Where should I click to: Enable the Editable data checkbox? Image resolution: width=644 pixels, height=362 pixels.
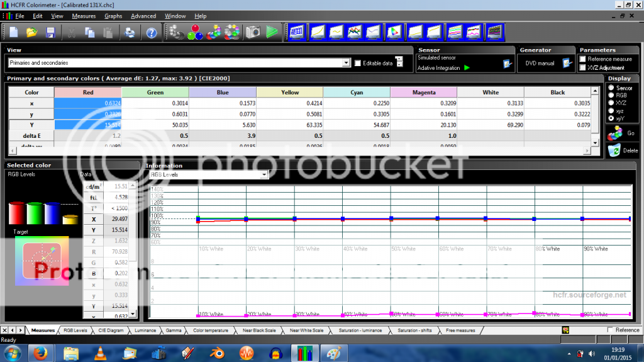pos(358,63)
